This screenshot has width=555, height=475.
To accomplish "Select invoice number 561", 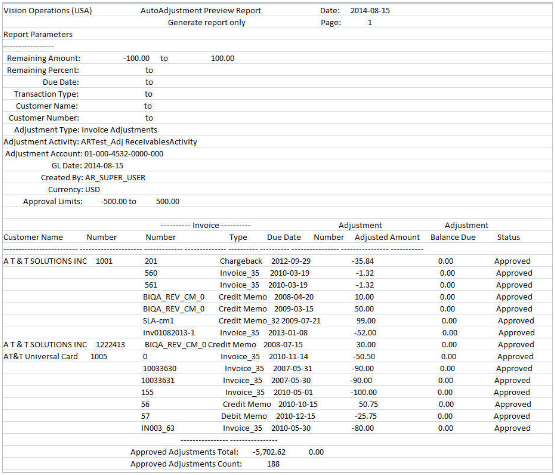I will (x=151, y=285).
